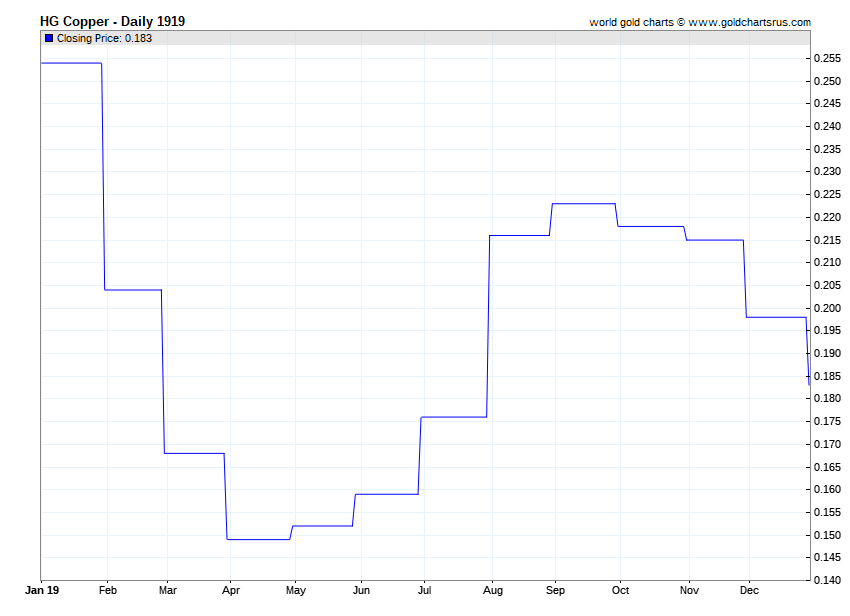Image resolution: width=850 pixels, height=616 pixels.
Task: Select the 'Jul' month axis label
Action: [x=424, y=590]
